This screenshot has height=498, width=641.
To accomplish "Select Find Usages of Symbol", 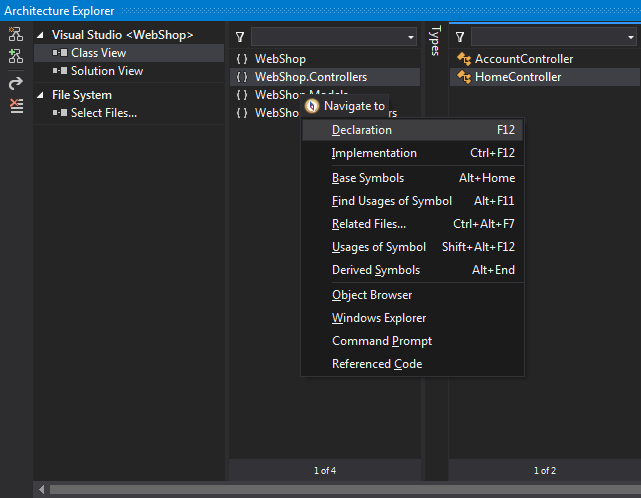I will coord(412,201).
